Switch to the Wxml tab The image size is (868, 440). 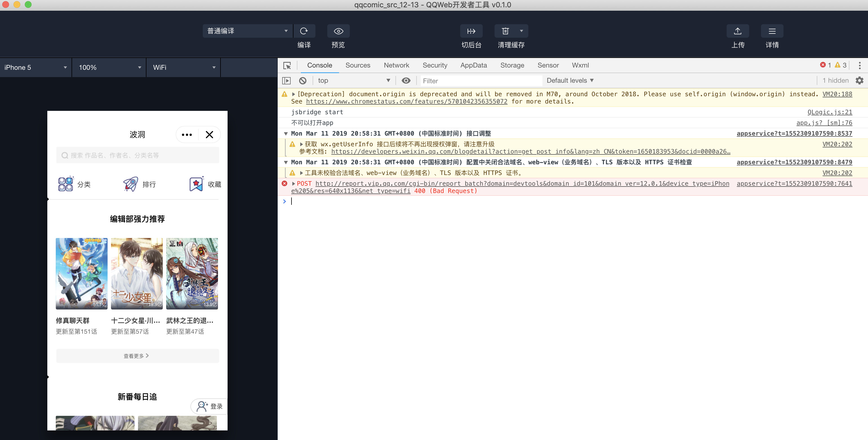tap(580, 65)
